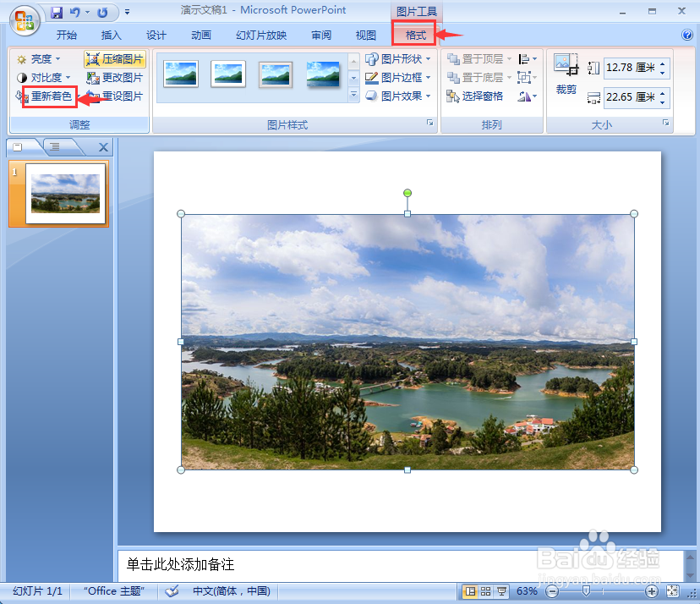The height and width of the screenshot is (604, 700).
Task: Open the 选择窗格 selection pane
Action: [x=474, y=96]
